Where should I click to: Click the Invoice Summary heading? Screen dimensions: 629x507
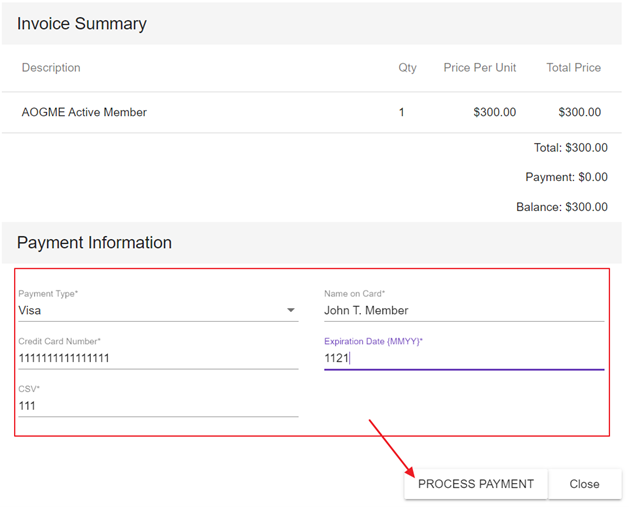click(82, 23)
